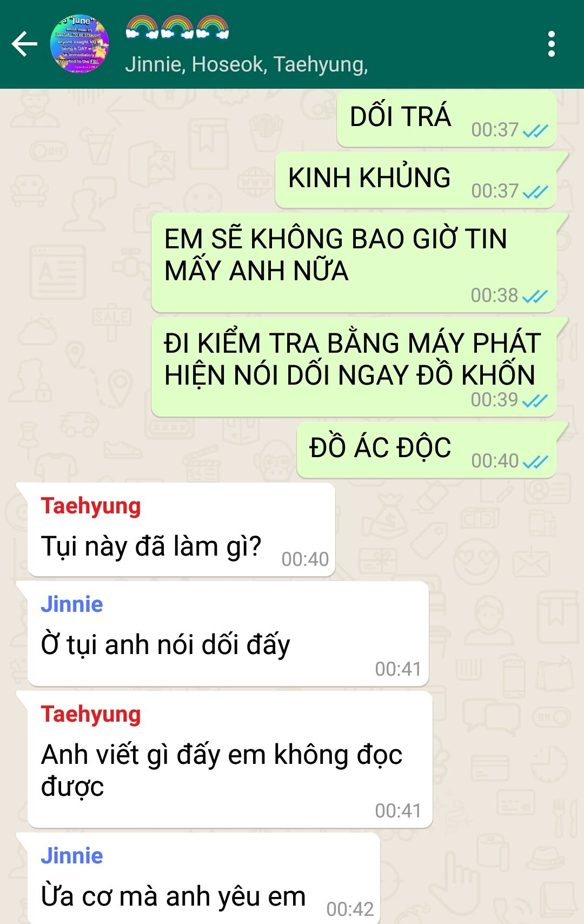
Task: Tap double check marks at 00:39 message
Action: tap(535, 400)
